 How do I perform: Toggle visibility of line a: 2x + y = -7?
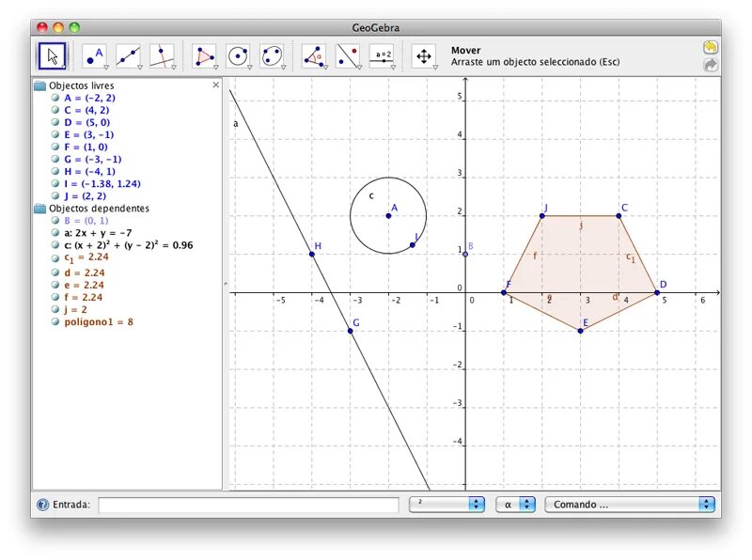55,232
